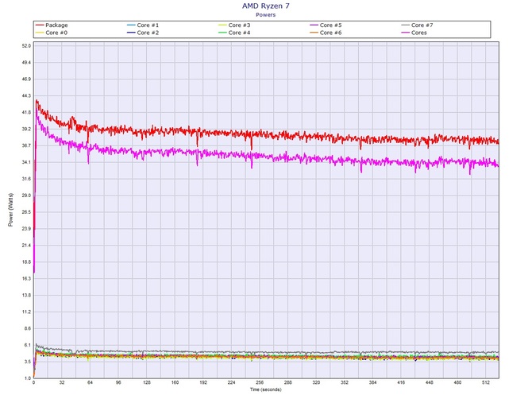The width and height of the screenshot is (532, 399).
Task: Click the 52.0 y-axis value
Action: [x=26, y=46]
